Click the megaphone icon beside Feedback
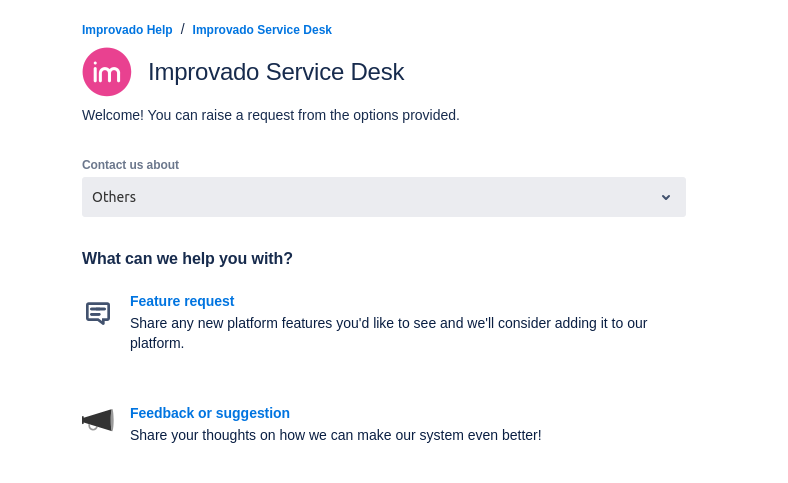This screenshot has width=788, height=483. [98, 420]
